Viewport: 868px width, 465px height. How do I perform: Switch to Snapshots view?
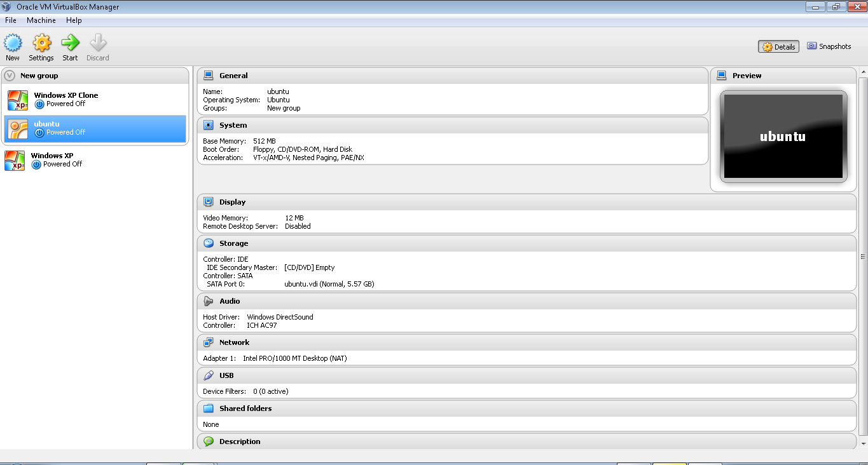(x=829, y=46)
